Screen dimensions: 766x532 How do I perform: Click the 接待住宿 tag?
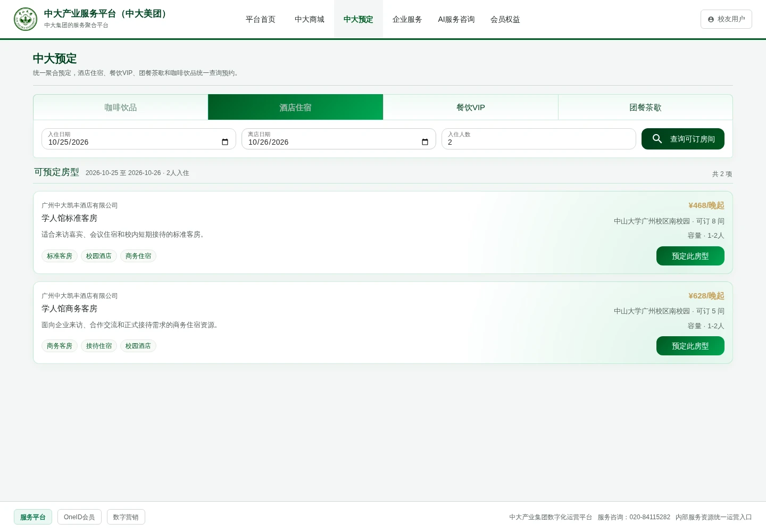99,346
